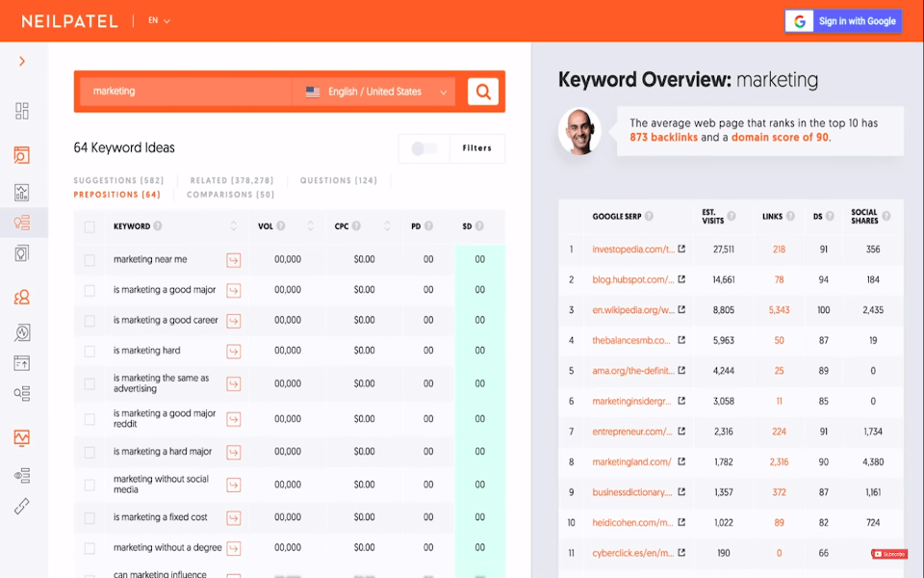The width and height of the screenshot is (924, 578).
Task: Check the box for 'is marketing a good major'
Action: point(90,291)
